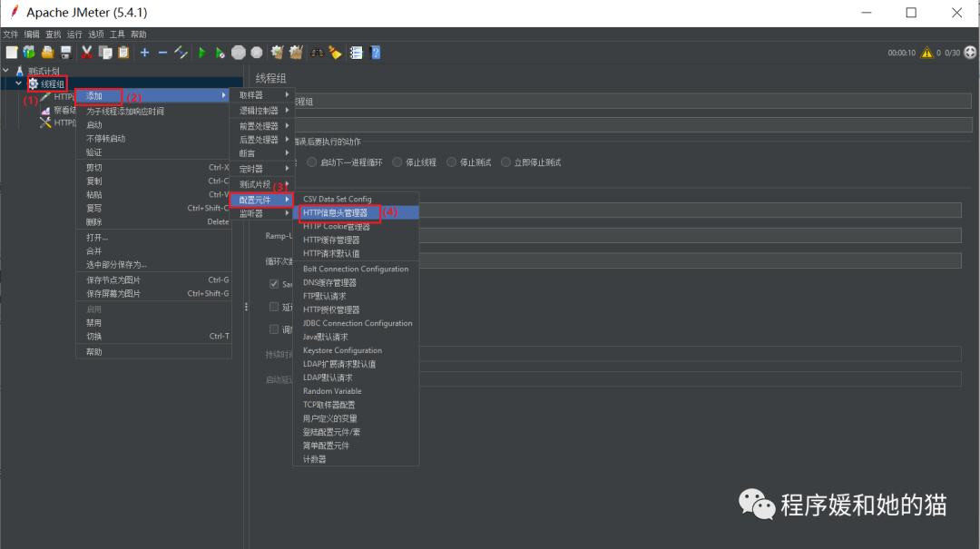Click the thread group name input field

click(632, 102)
